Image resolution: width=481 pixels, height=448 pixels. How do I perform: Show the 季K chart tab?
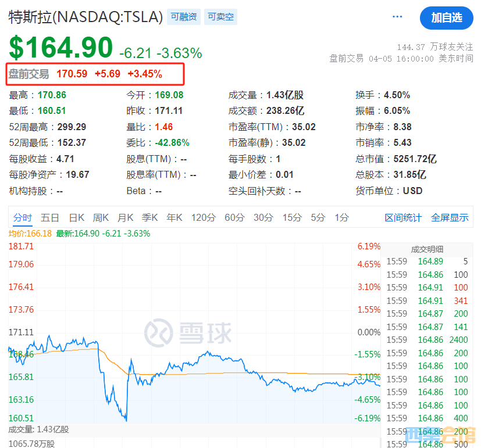pyautogui.click(x=150, y=218)
